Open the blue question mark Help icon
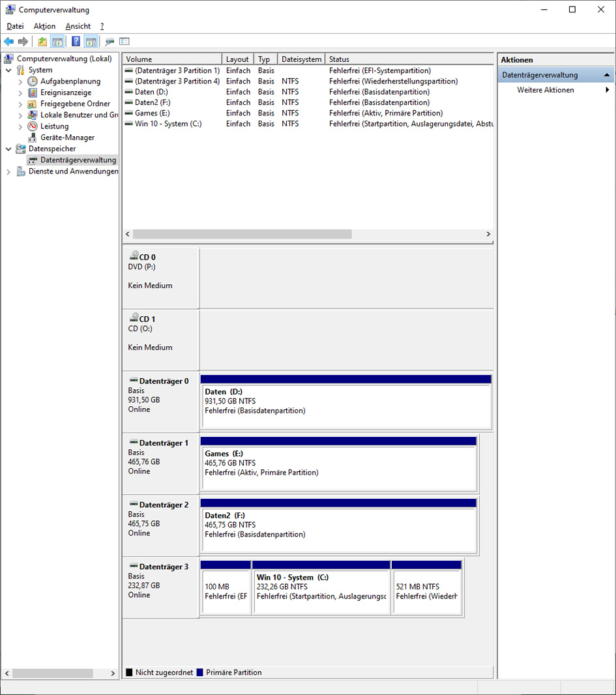 tap(76, 42)
